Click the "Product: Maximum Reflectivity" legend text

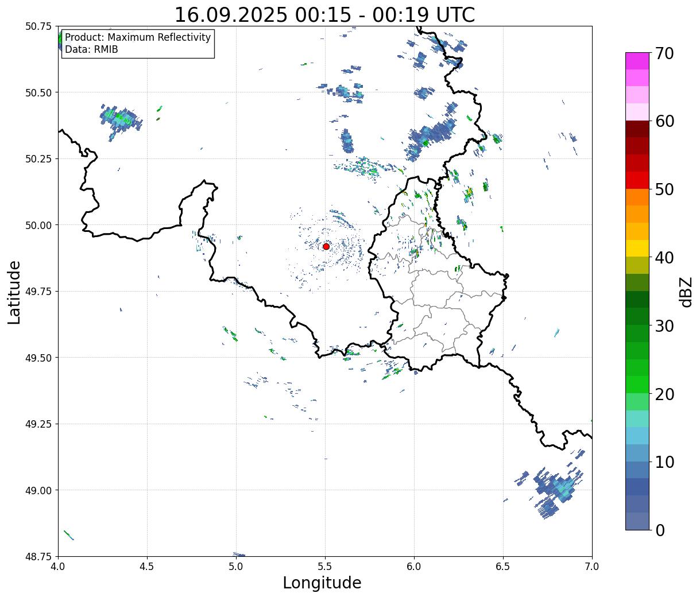[138, 37]
